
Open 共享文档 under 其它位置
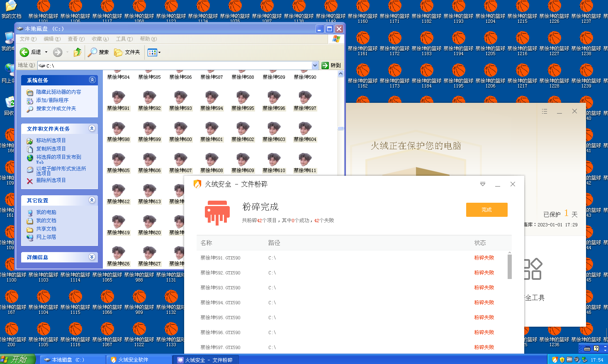(x=46, y=229)
